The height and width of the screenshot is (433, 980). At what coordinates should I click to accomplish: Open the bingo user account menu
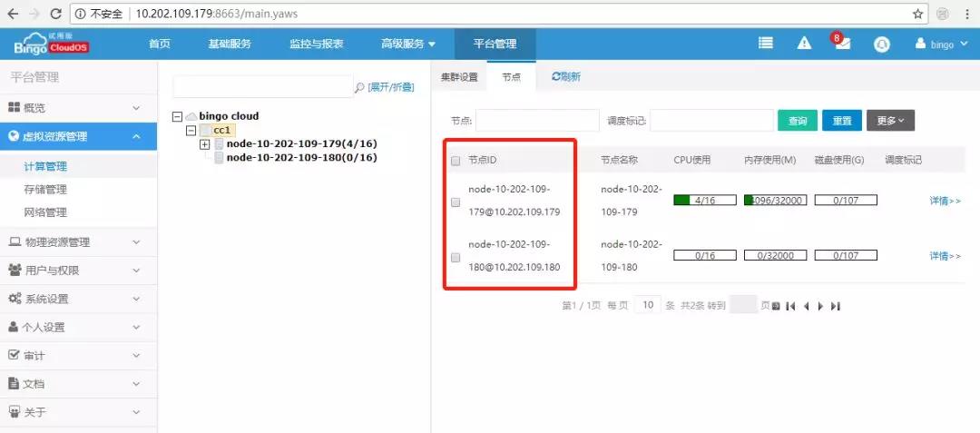tap(942, 44)
